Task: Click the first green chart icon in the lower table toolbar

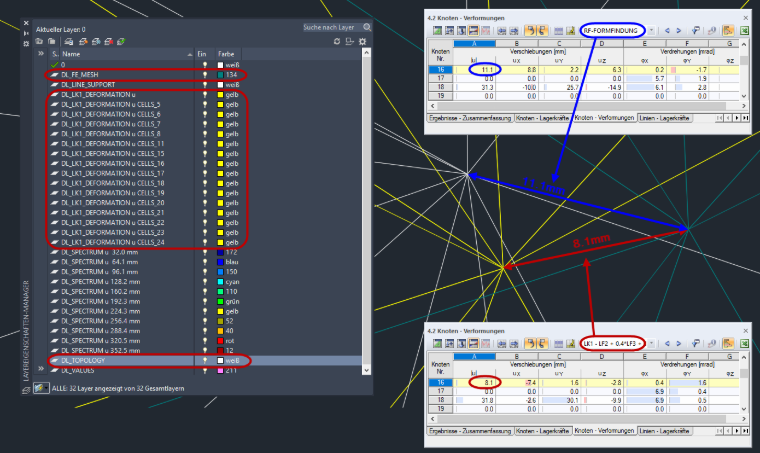Action: [x=438, y=344]
